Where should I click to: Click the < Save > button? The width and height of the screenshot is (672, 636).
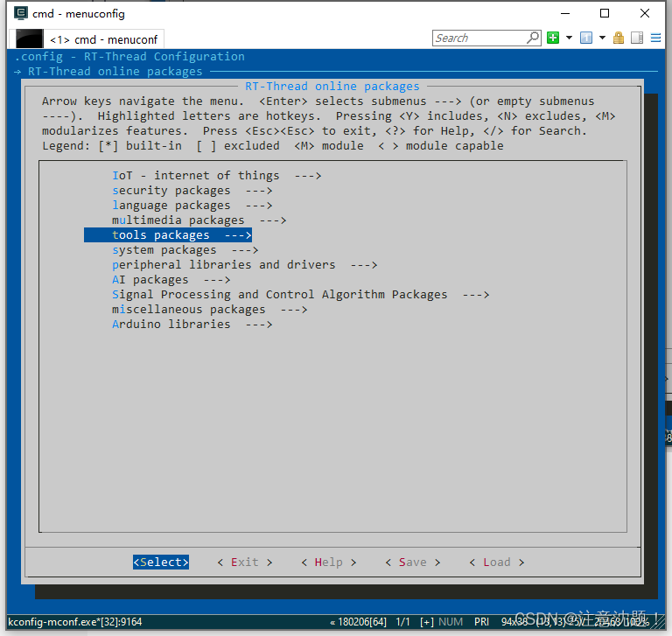[413, 563]
